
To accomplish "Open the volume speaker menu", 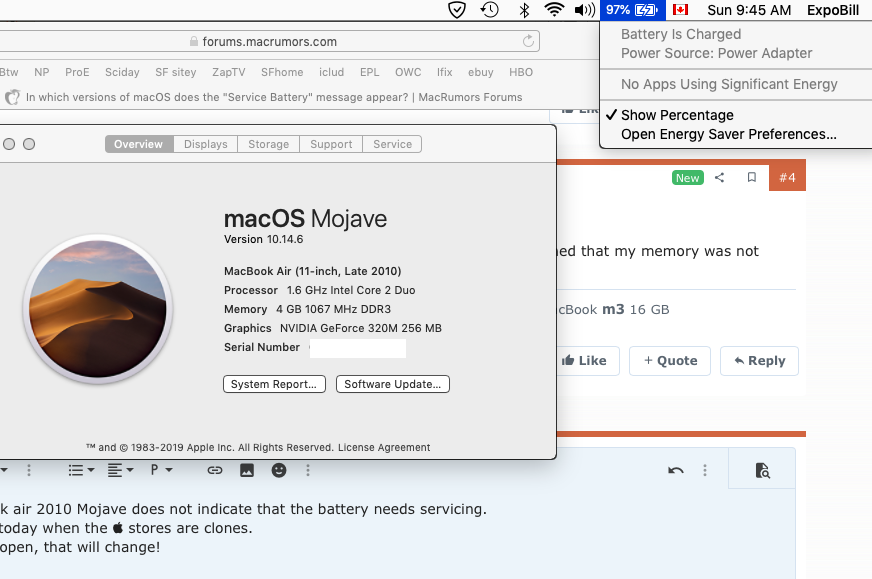I will [x=584, y=10].
